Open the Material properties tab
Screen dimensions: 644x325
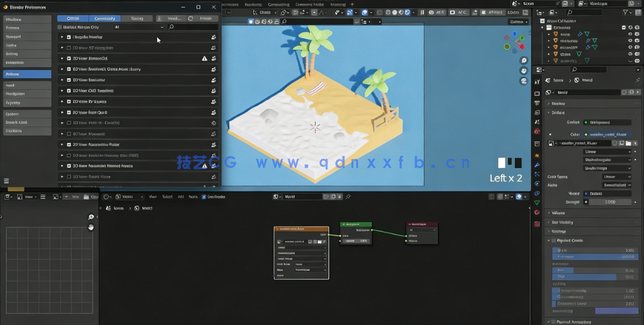[537, 213]
